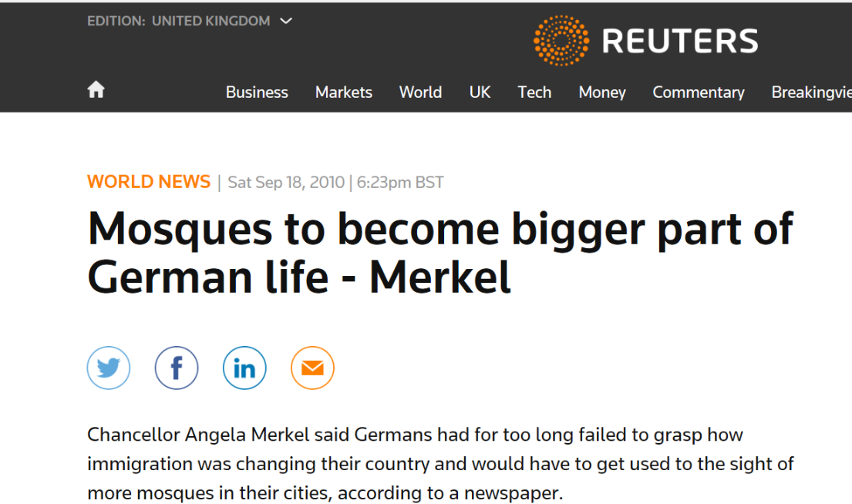Click the home icon in navigation bar

click(x=96, y=89)
